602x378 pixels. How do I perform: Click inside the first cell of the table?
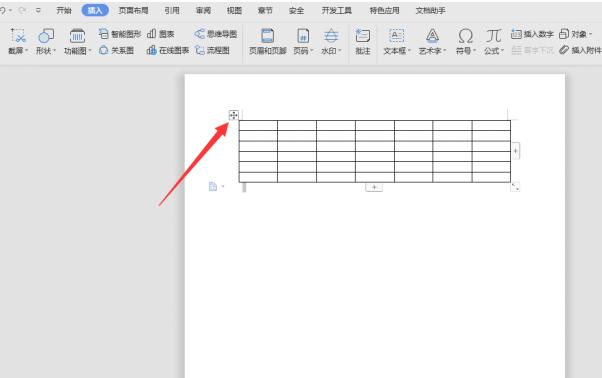[258, 125]
